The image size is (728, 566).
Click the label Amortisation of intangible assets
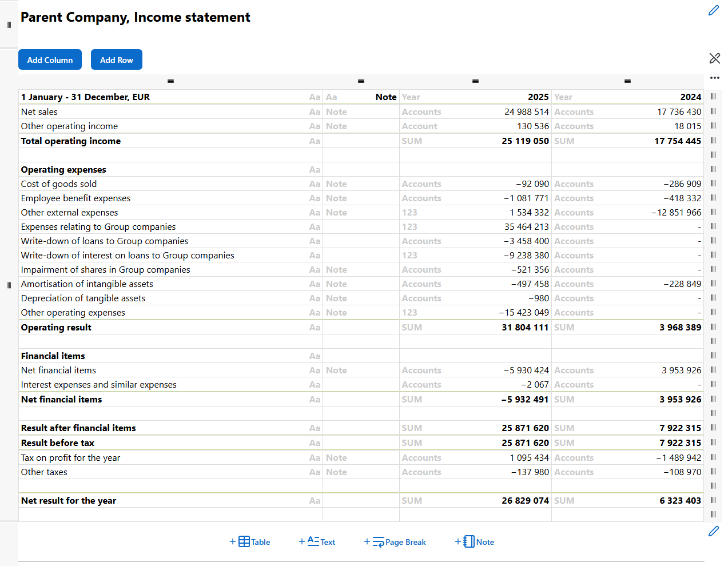[x=87, y=284]
